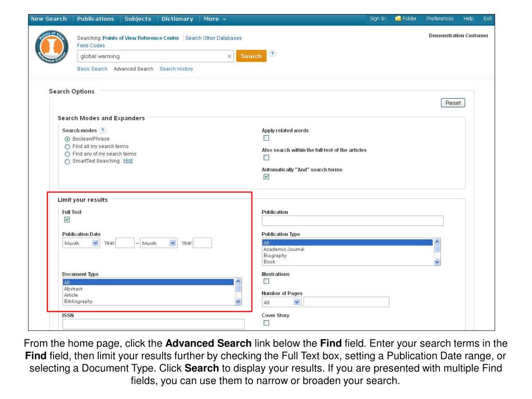This screenshot has width=532, height=399.
Task: Open Help in header
Action: [468, 19]
